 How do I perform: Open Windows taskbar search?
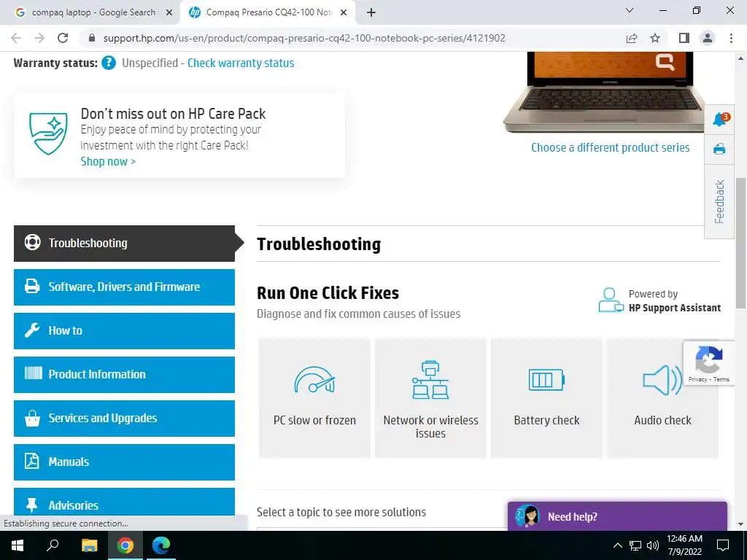53,545
